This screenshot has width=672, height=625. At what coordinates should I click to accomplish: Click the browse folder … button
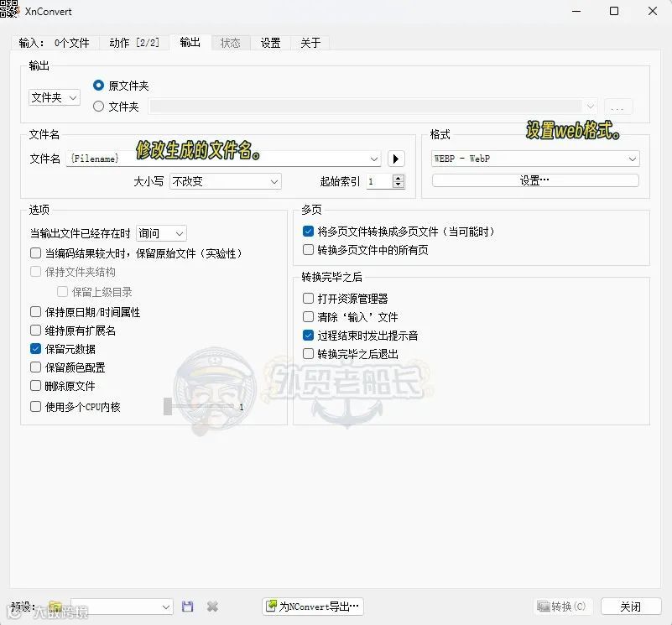pos(618,107)
